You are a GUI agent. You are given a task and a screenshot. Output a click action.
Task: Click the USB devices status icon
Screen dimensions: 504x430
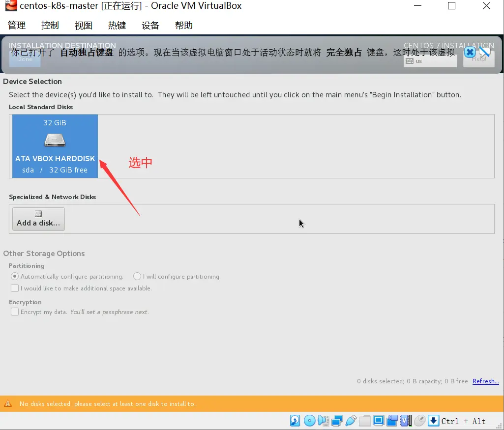pyautogui.click(x=351, y=420)
